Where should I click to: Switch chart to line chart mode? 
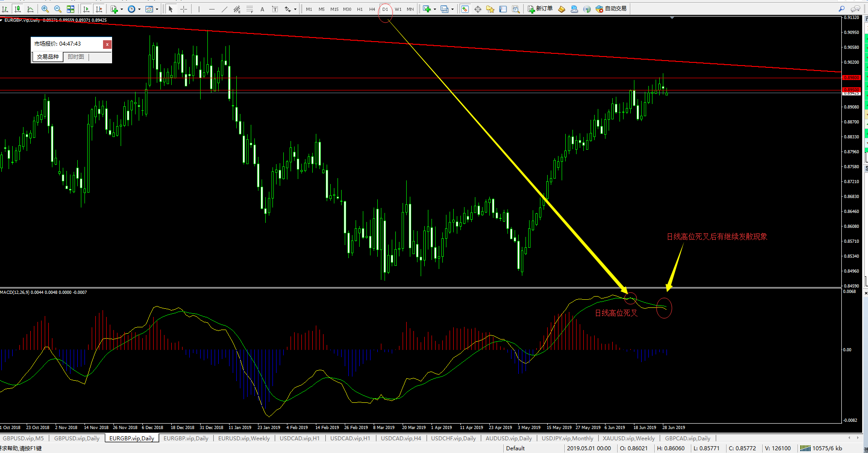(30, 9)
